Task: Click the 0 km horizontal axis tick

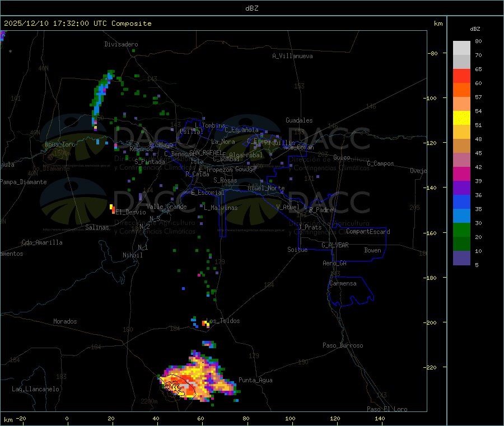Action: pyautogui.click(x=67, y=418)
